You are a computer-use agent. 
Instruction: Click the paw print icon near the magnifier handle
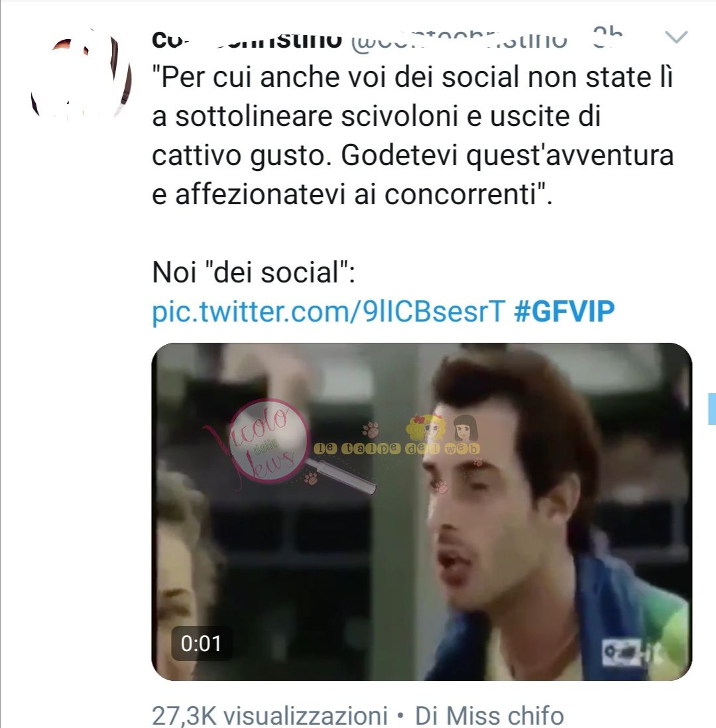pyautogui.click(x=311, y=478)
